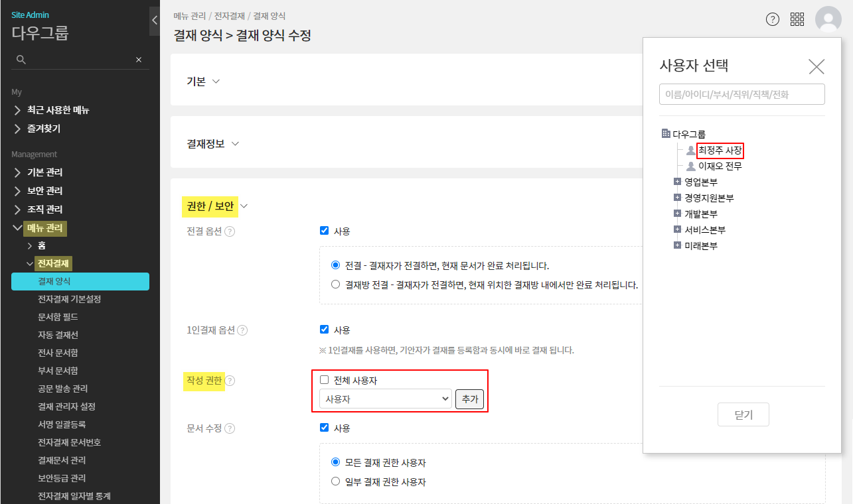853x504 pixels.
Task: Open 자동 결재선 menu item
Action: (x=58, y=335)
